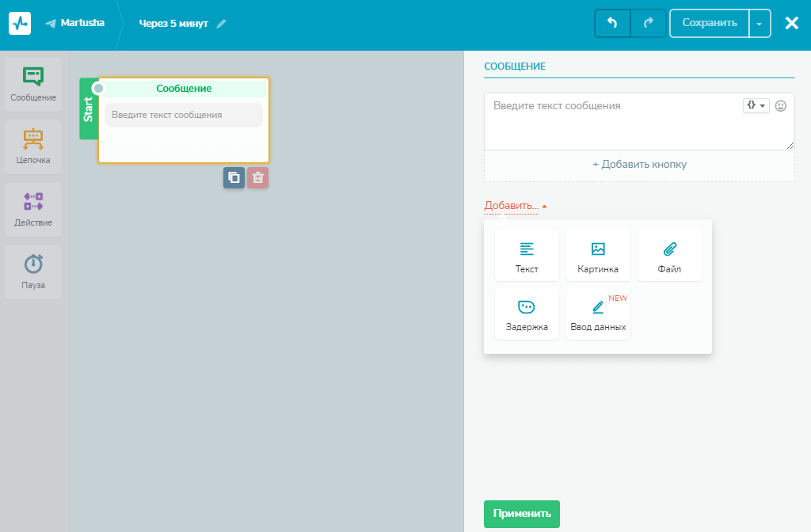Add a Ввод данных element

coord(598,313)
